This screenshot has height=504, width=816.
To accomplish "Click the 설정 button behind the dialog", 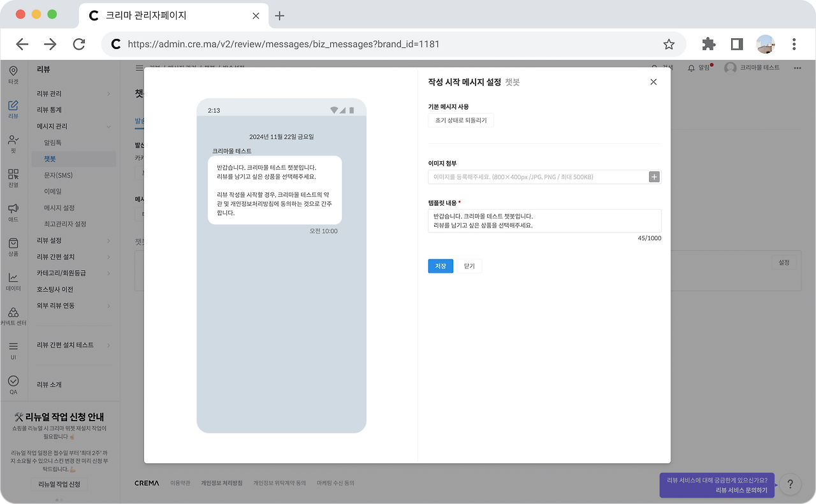I will point(784,263).
